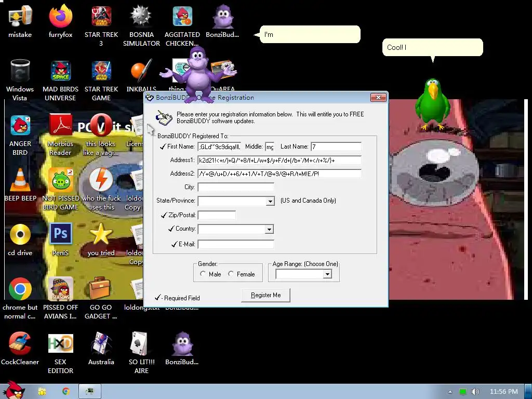Expand the State/Province dropdown
The image size is (532, 399).
270,201
